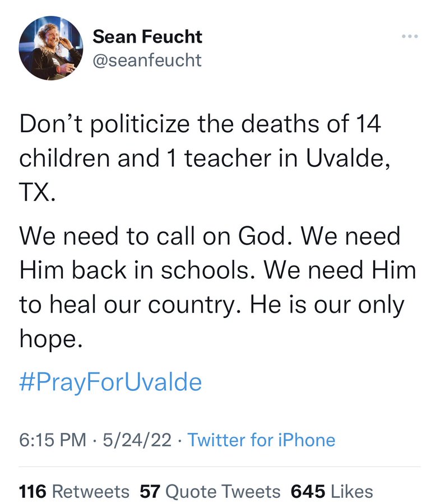This screenshot has width=431, height=504.
Task: Open the Quote Tweets label list
Action: tap(223, 491)
